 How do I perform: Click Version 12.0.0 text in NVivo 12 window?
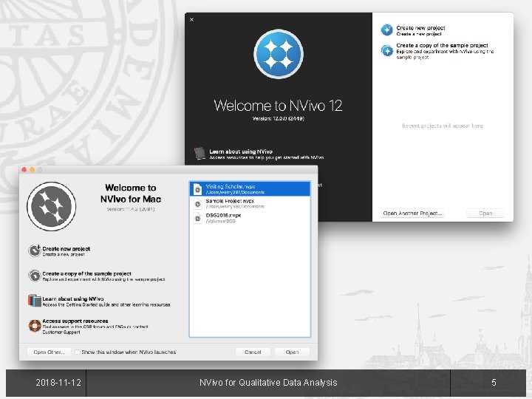[x=279, y=118]
